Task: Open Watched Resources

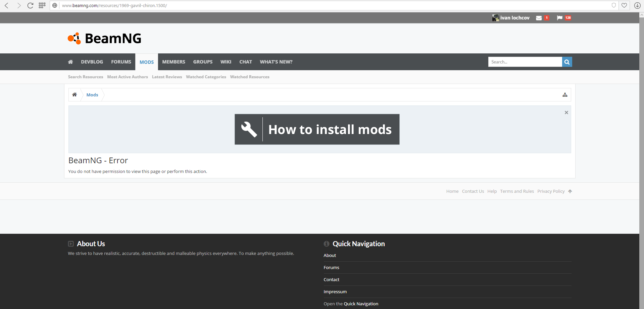Action: [x=250, y=77]
